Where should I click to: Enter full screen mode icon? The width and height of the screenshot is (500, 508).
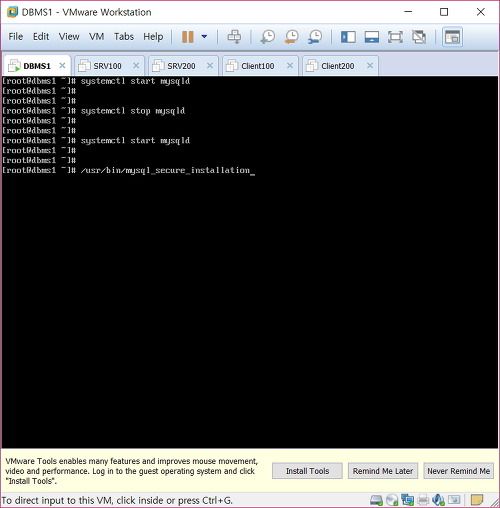coord(395,37)
